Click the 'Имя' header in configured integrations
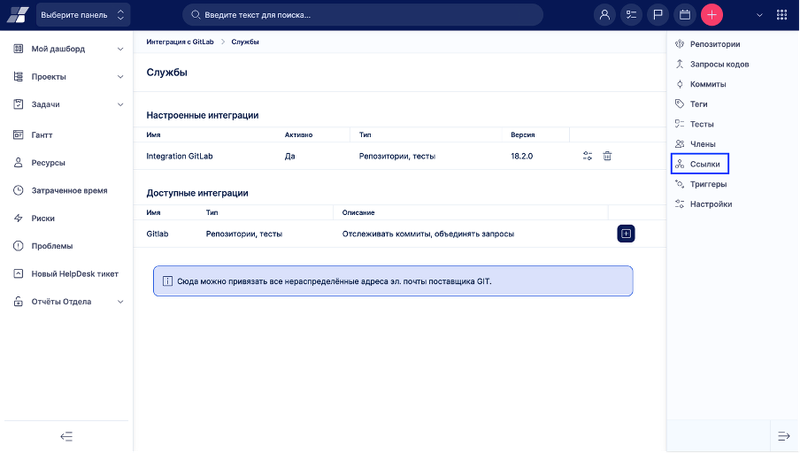The height and width of the screenshot is (453, 800). tap(153, 135)
